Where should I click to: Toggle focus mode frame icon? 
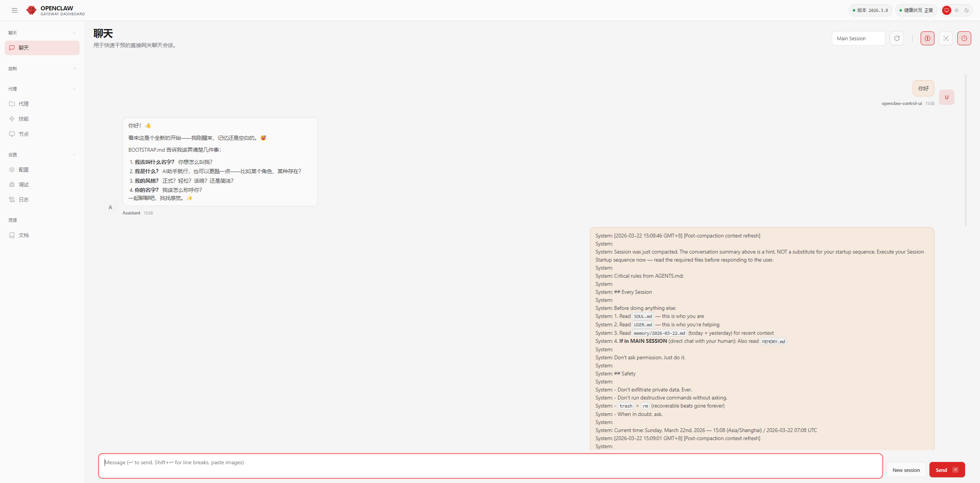(x=946, y=38)
